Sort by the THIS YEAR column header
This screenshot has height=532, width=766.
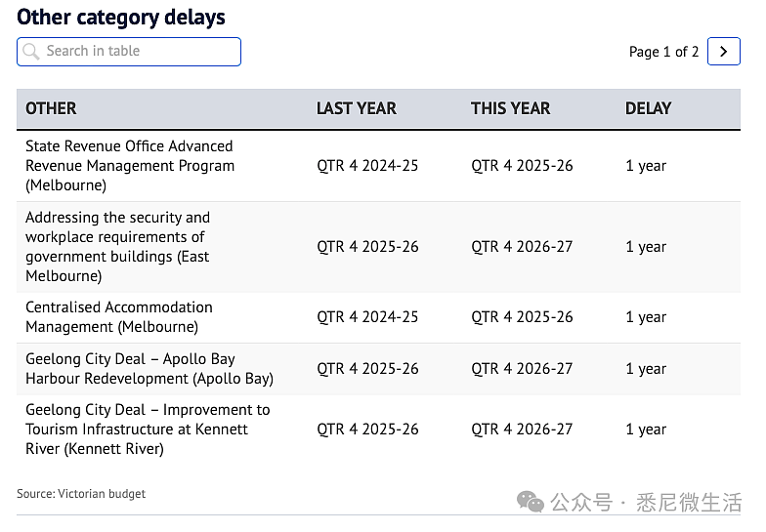pyautogui.click(x=510, y=108)
